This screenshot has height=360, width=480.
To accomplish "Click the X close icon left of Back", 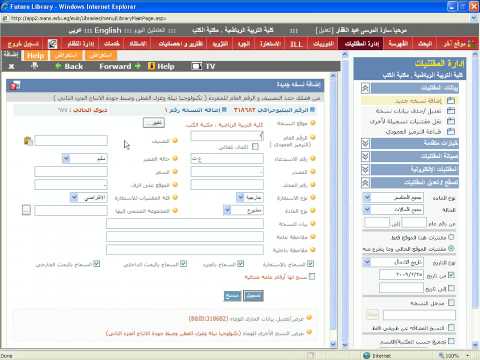I will click(11, 66).
